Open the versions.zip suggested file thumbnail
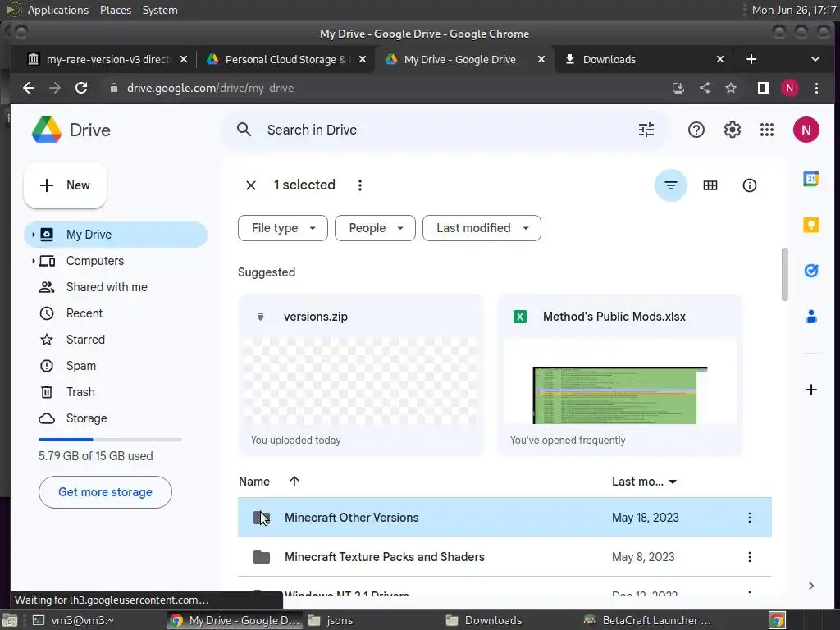The width and height of the screenshot is (840, 630). pos(360,381)
